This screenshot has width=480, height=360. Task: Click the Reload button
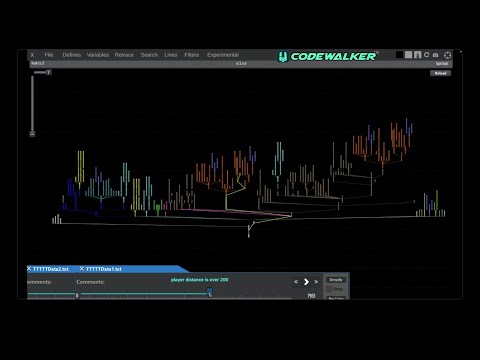(440, 73)
